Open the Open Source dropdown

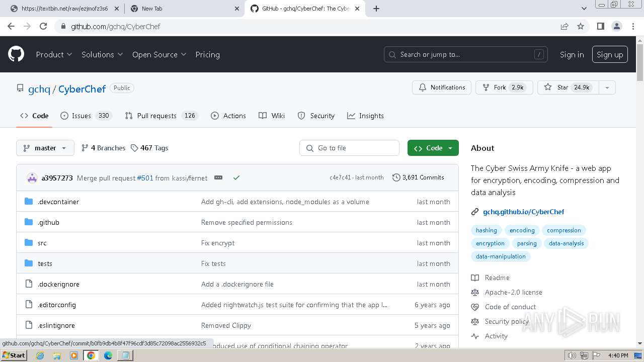[x=159, y=54]
